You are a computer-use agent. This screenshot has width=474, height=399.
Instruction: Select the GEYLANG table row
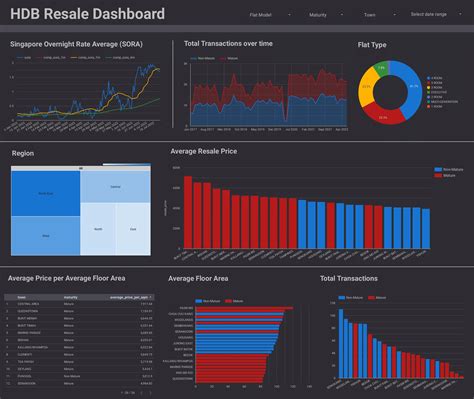79,369
